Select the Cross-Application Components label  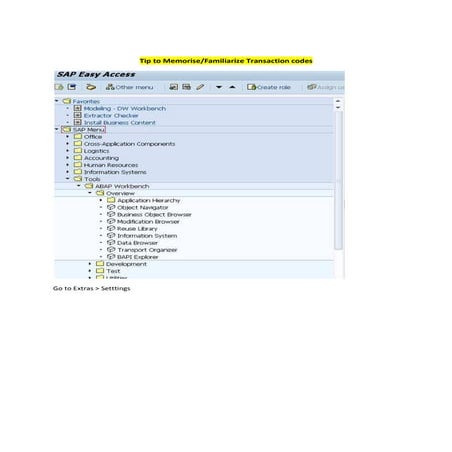point(129,144)
